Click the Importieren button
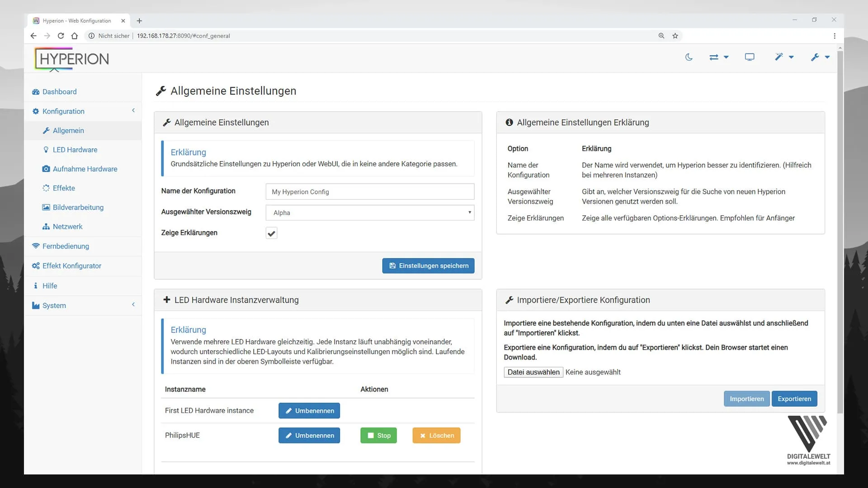868x488 pixels. point(746,399)
